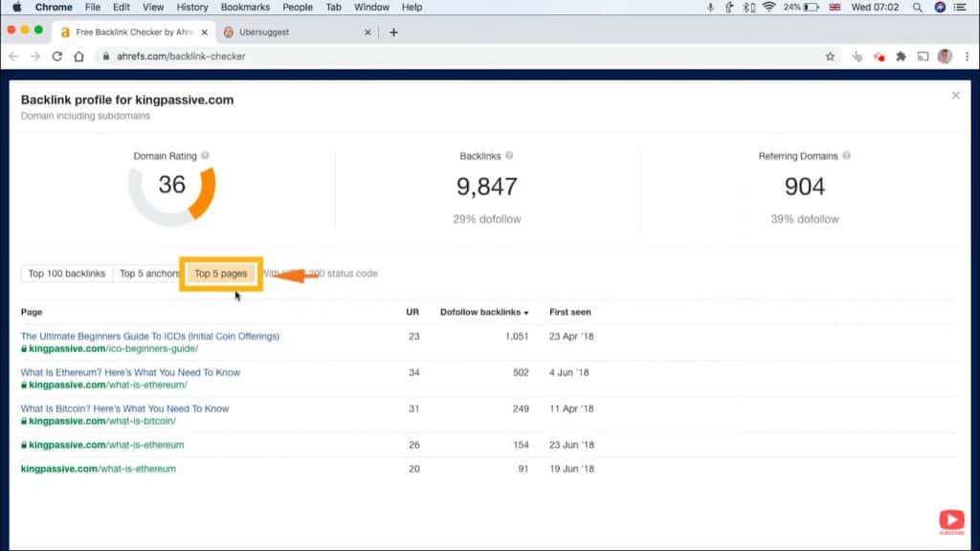
Task: Click the Referring Domains info icon
Action: point(846,156)
